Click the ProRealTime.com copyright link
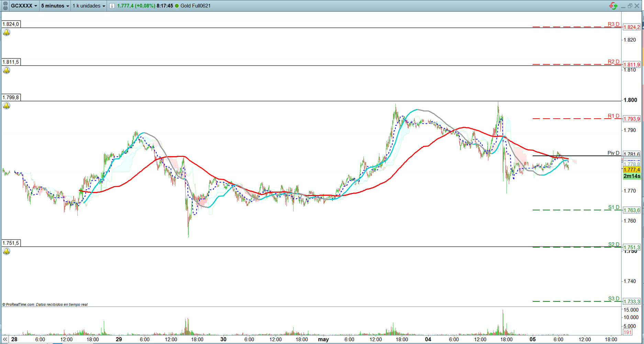This screenshot has width=644, height=344. click(18, 304)
